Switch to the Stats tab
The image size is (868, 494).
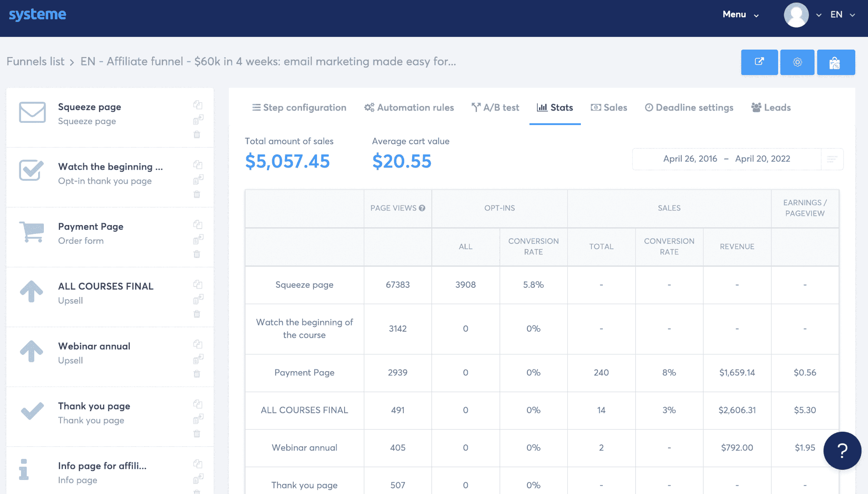tap(555, 107)
